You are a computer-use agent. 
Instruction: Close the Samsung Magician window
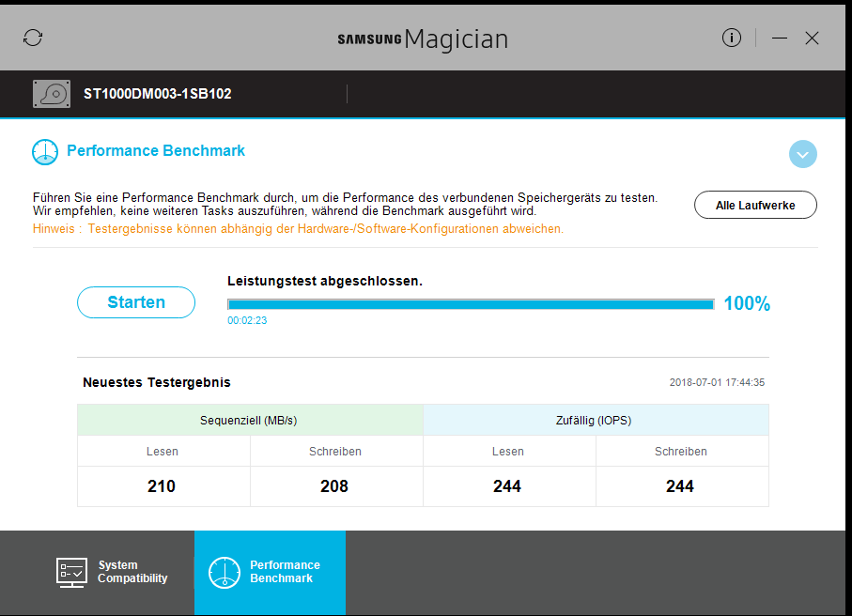pyautogui.click(x=812, y=38)
